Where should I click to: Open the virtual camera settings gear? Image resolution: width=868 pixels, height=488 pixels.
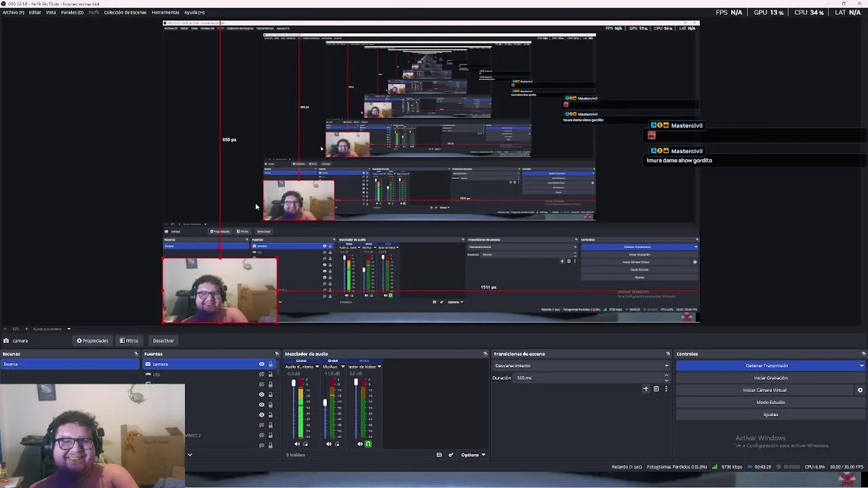click(x=860, y=390)
